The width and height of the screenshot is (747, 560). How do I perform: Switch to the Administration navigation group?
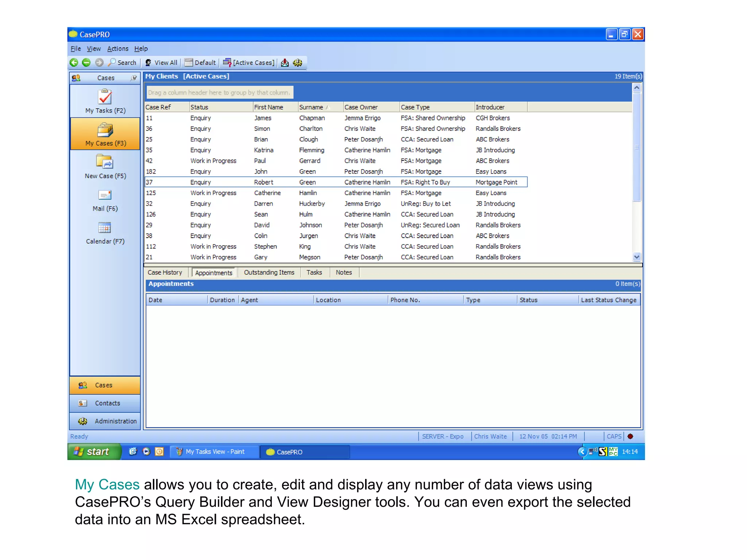point(105,421)
